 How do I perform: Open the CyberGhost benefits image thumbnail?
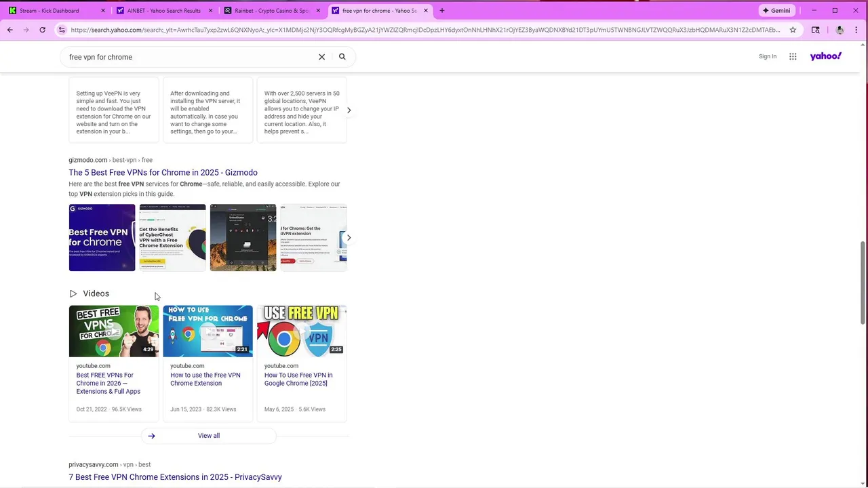[172, 237]
